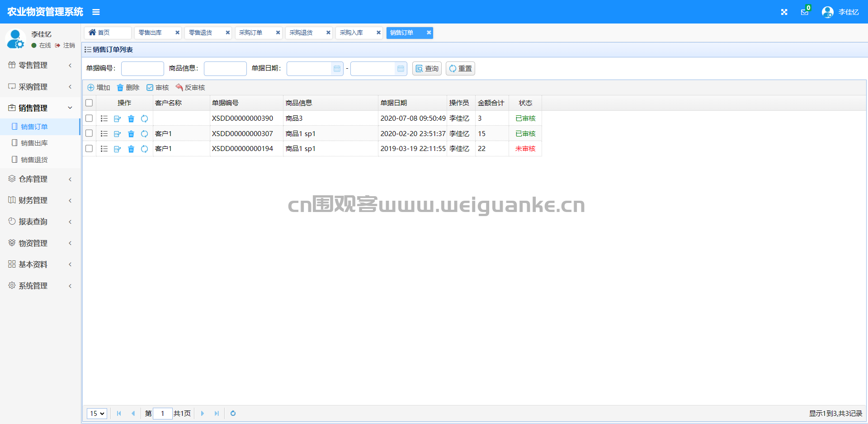868x424 pixels.
Task: Delete order XSDD00000000390 via trash icon
Action: 131,118
